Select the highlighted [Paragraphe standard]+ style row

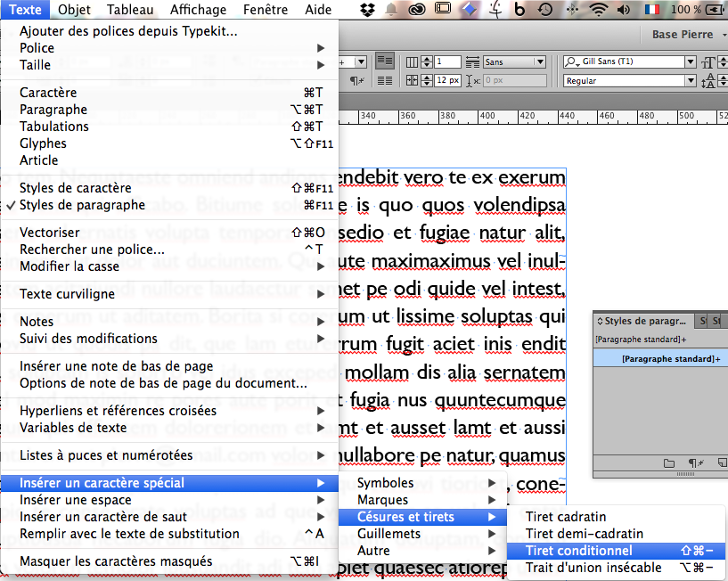point(660,359)
